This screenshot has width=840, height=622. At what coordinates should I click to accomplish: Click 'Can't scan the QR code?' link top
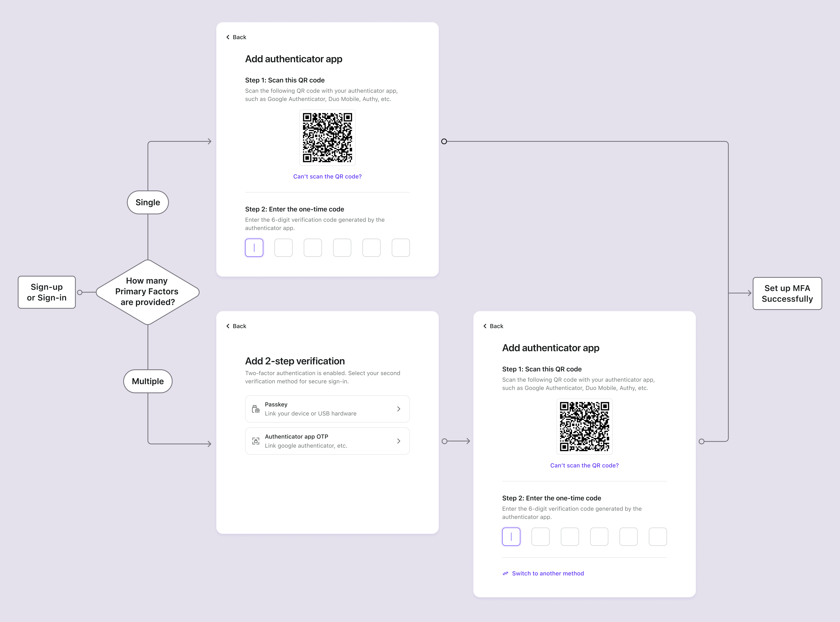pos(327,176)
